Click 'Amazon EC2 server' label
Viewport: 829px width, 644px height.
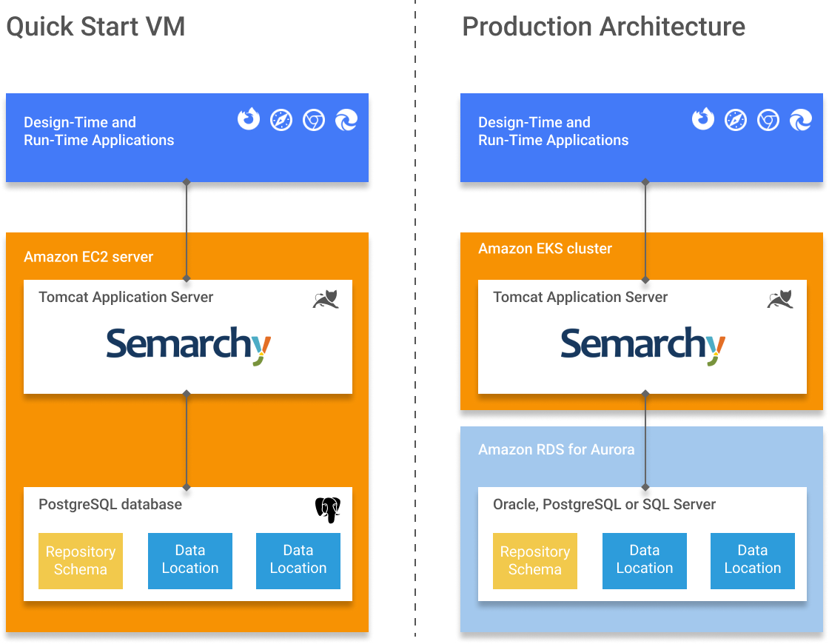(x=88, y=257)
